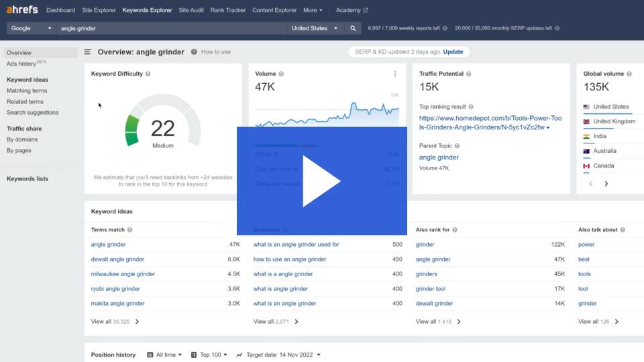The height and width of the screenshot is (362, 644).
Task: Open By pages under Traffic share
Action: pyautogui.click(x=19, y=150)
